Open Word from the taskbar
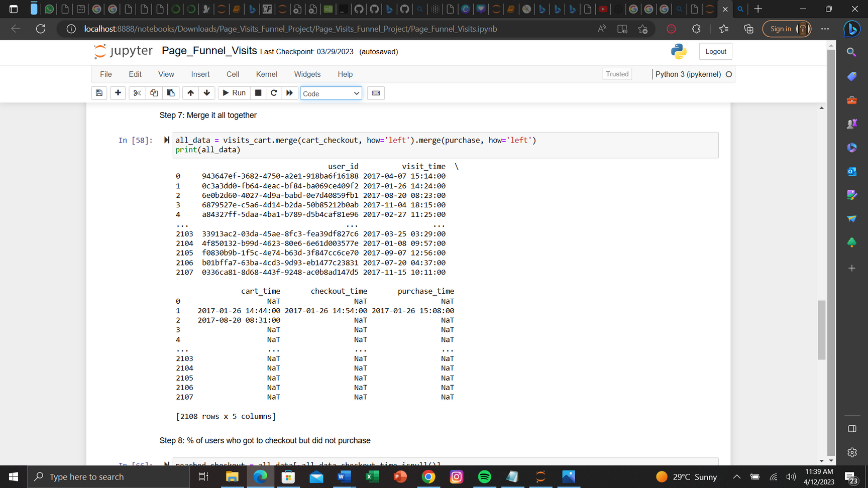 point(344,476)
